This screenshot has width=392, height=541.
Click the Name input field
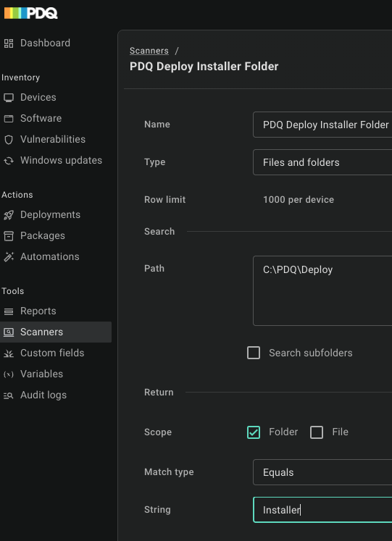322,125
